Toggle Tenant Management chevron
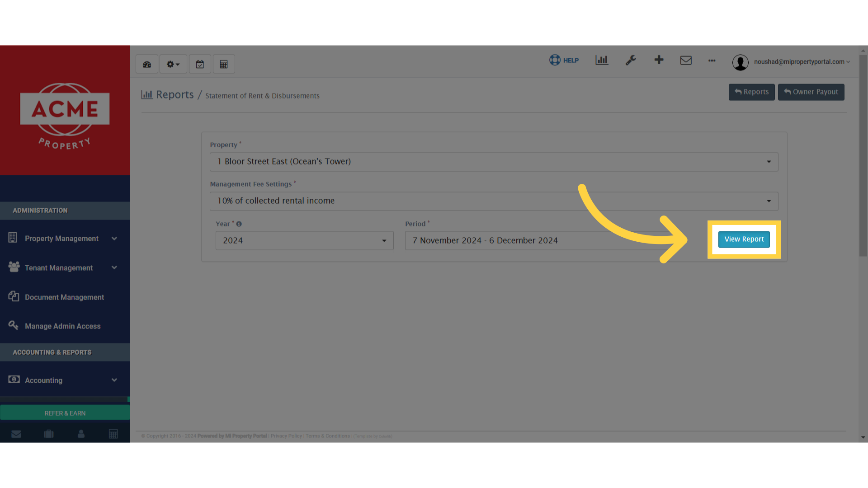The width and height of the screenshot is (868, 488). pos(114,268)
